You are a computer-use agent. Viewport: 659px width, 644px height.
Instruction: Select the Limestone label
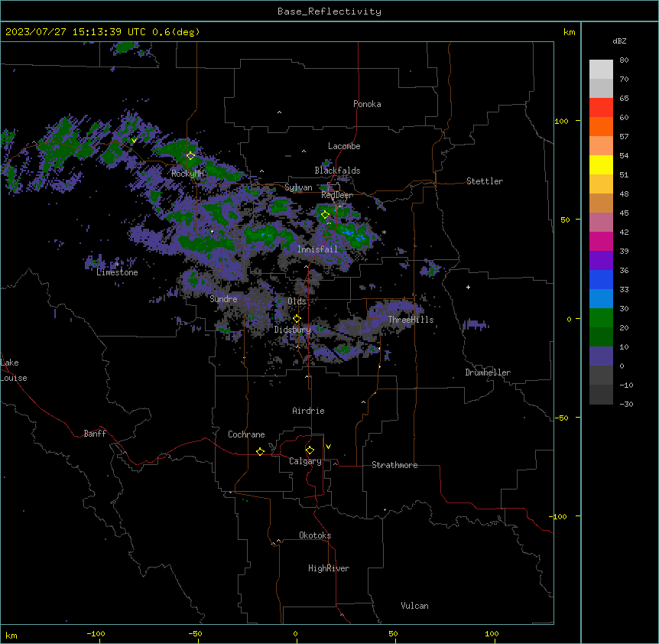[x=117, y=272]
